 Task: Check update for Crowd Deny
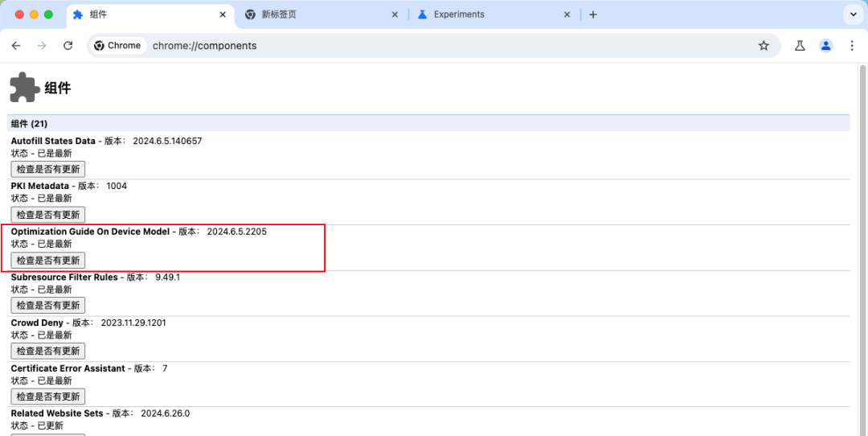tap(48, 351)
